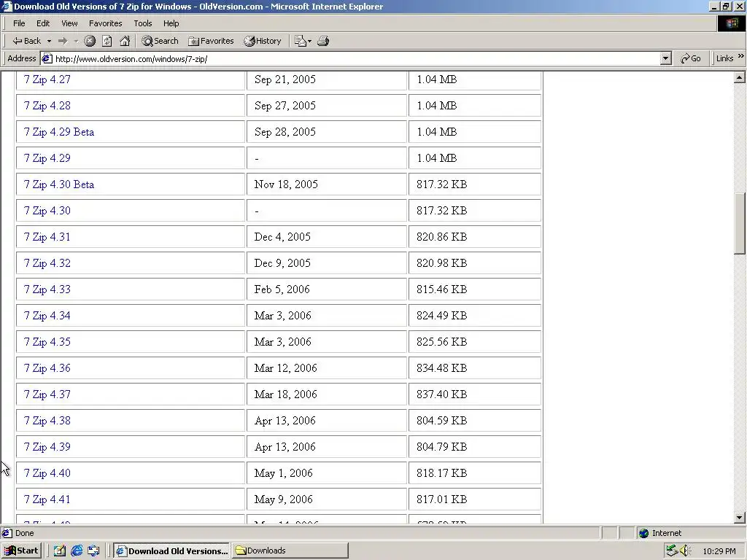Viewport: 747px width, 560px height.
Task: Click the Start button
Action: click(21, 551)
